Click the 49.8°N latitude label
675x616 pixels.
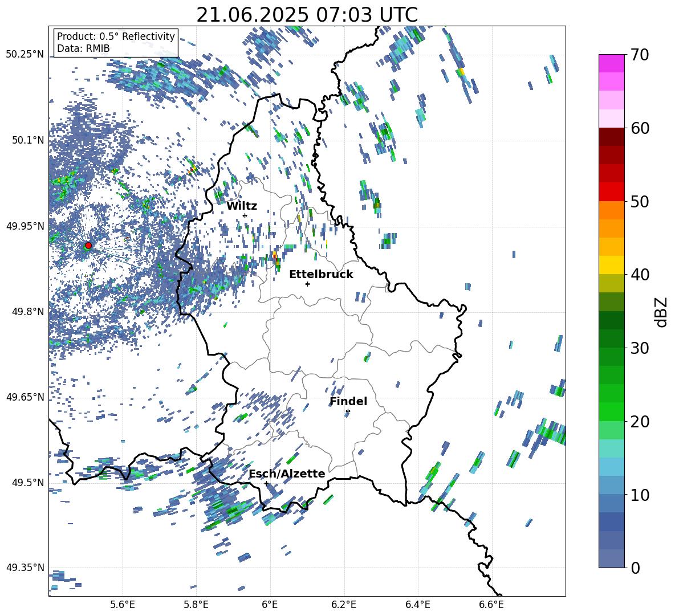click(28, 312)
